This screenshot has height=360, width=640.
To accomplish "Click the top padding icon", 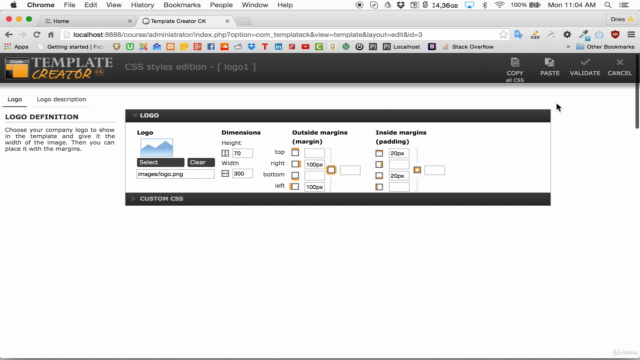I will click(x=379, y=153).
